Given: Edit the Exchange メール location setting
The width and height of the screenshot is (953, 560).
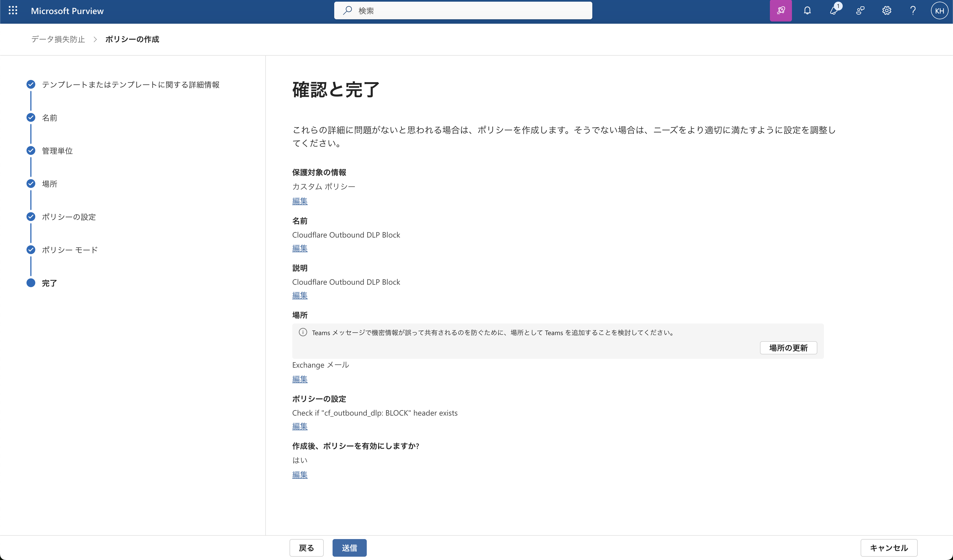Looking at the screenshot, I should point(299,379).
